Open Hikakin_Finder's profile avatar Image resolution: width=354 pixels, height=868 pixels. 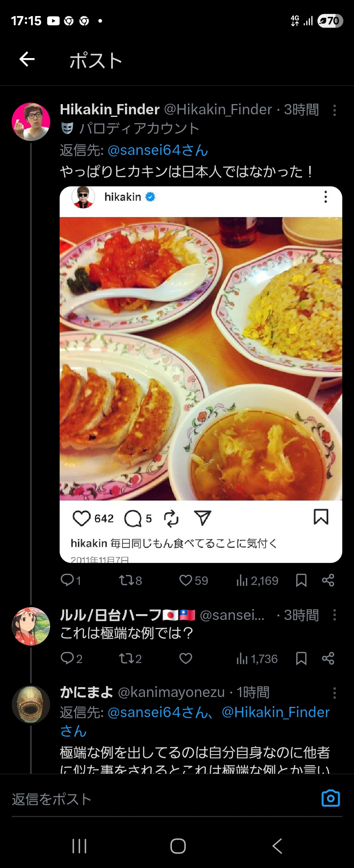[31, 122]
